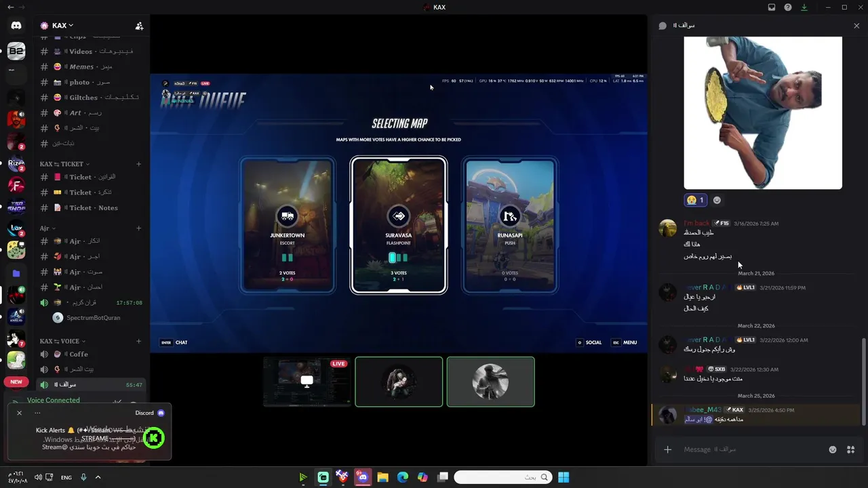Join the Coffe voice channel

[x=92, y=354]
